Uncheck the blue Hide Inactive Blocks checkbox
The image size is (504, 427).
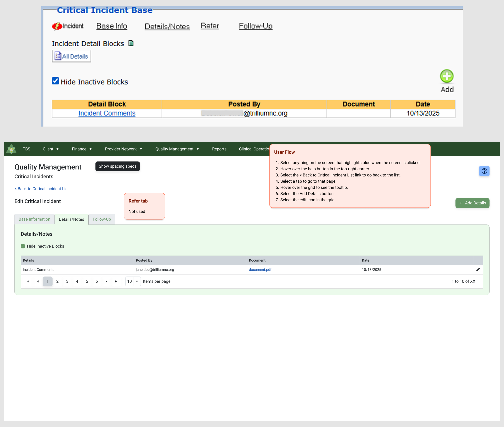(x=55, y=81)
